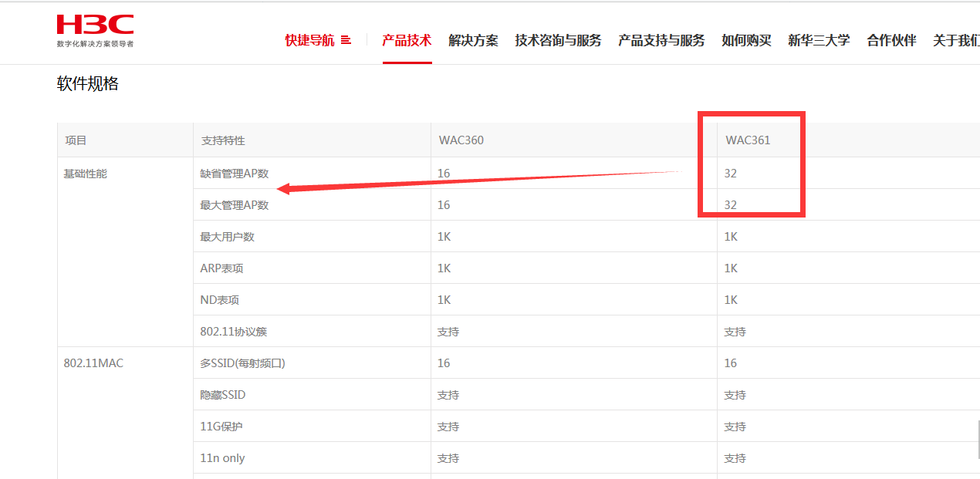Open 技术咨询与服务 menu item

558,40
